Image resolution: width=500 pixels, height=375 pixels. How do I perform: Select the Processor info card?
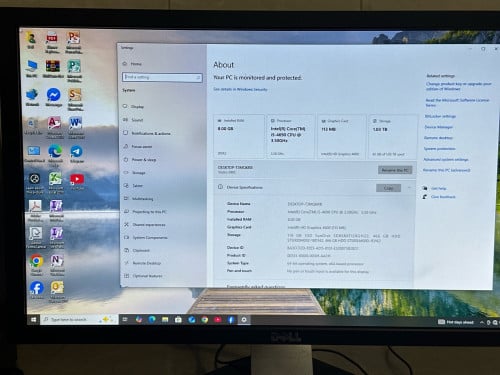click(x=290, y=136)
